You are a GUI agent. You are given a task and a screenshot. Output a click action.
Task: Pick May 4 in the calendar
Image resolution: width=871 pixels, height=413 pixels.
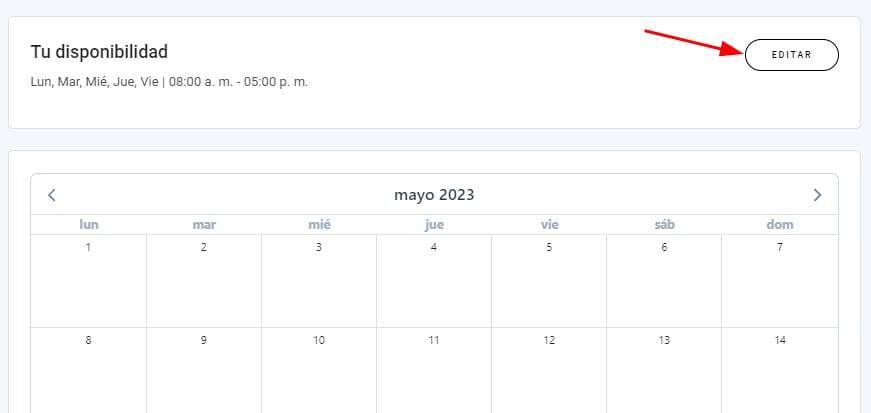pyautogui.click(x=434, y=280)
